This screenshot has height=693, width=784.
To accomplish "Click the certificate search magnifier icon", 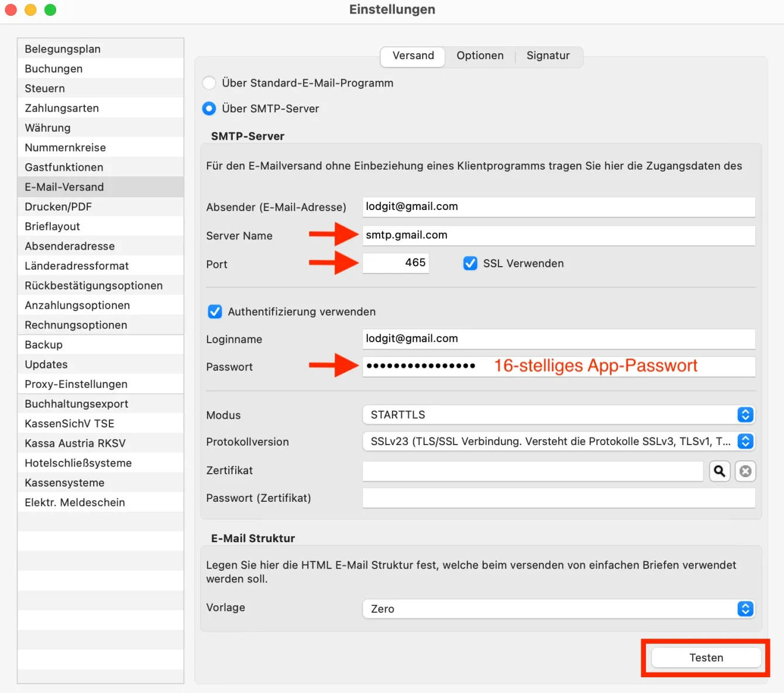I will coord(720,471).
